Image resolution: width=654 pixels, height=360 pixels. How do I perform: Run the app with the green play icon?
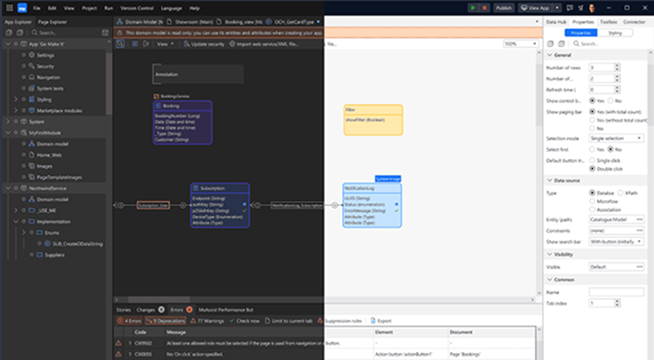pos(473,8)
